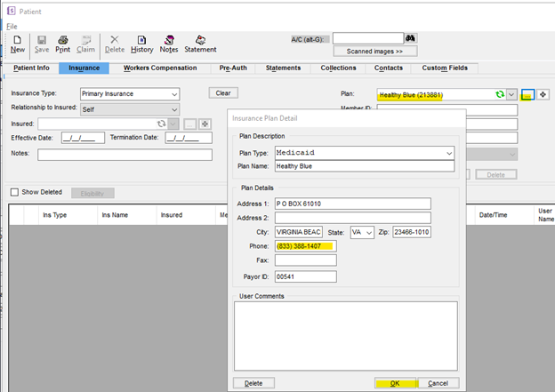Click the Payor ID field

point(305,276)
